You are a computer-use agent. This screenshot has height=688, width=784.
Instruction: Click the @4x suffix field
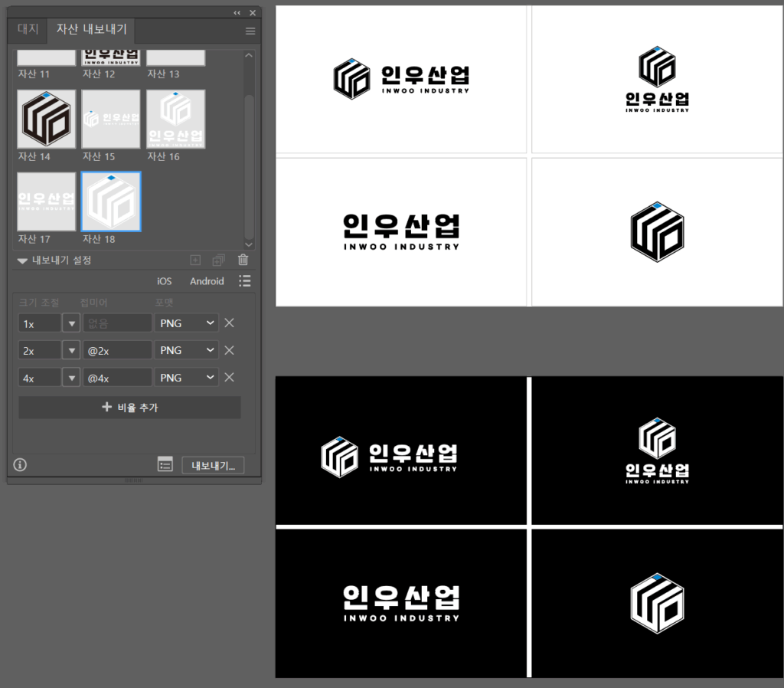117,378
